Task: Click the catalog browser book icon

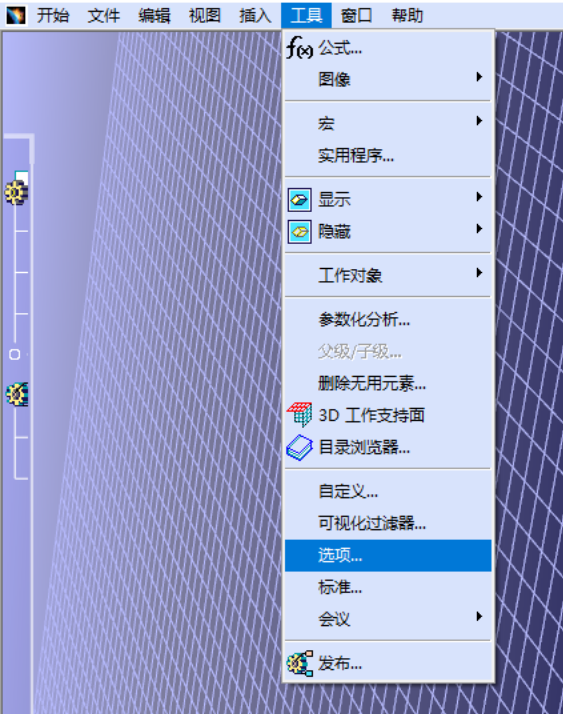Action: pyautogui.click(x=299, y=447)
